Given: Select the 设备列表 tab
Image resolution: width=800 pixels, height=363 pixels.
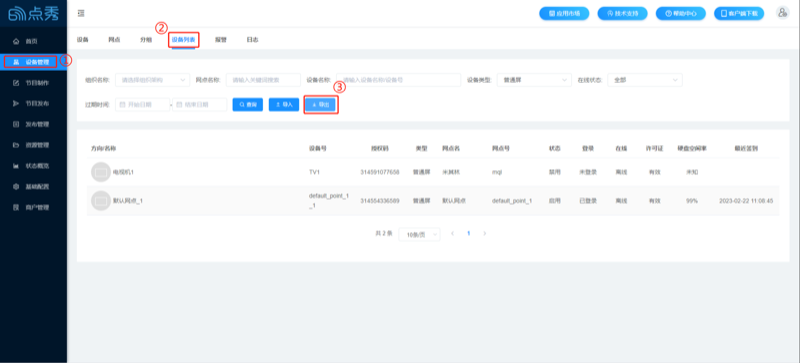Looking at the screenshot, I should [184, 39].
